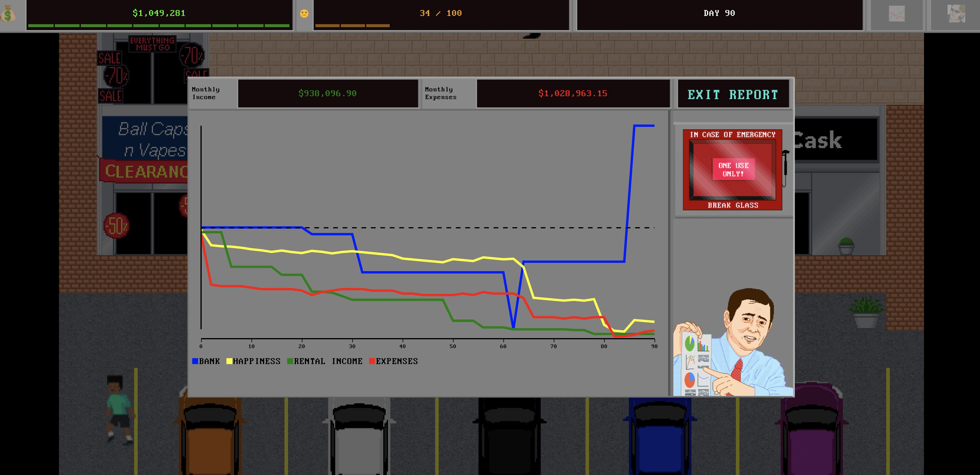Click the red EXPENSES legend swatch
980x475 pixels.
372,361
